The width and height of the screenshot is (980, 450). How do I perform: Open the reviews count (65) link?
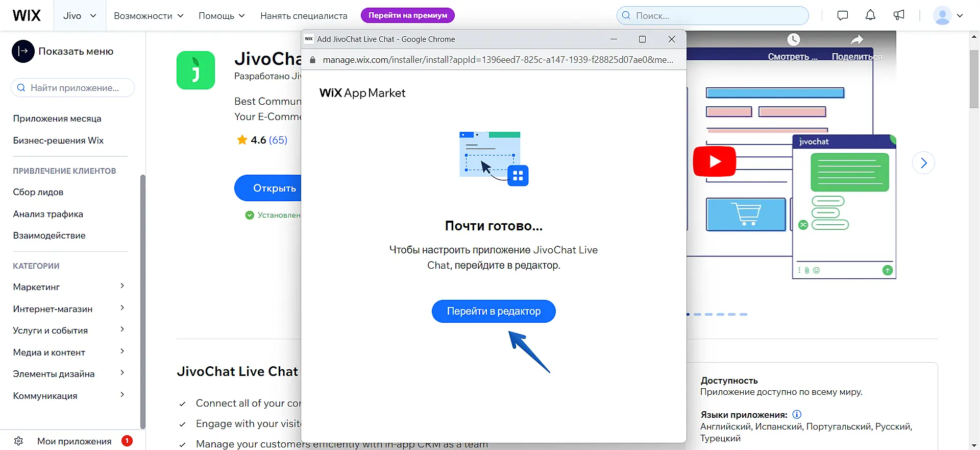[x=278, y=140]
